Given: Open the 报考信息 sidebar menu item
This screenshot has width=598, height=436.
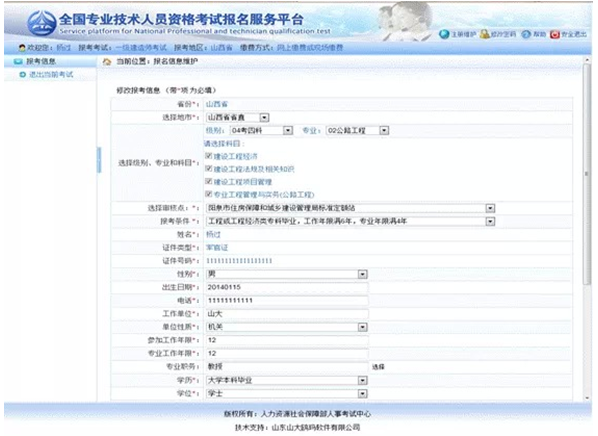Looking at the screenshot, I should (41, 61).
